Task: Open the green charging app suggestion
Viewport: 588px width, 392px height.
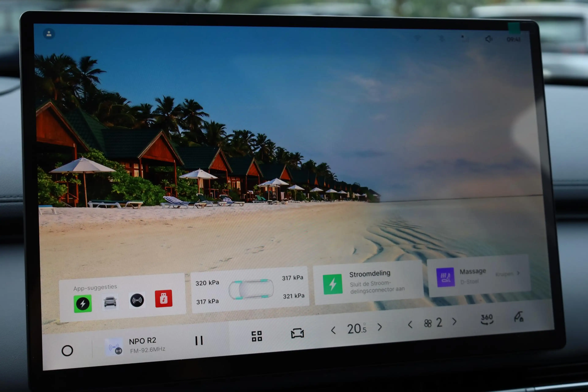Action: pos(83,304)
